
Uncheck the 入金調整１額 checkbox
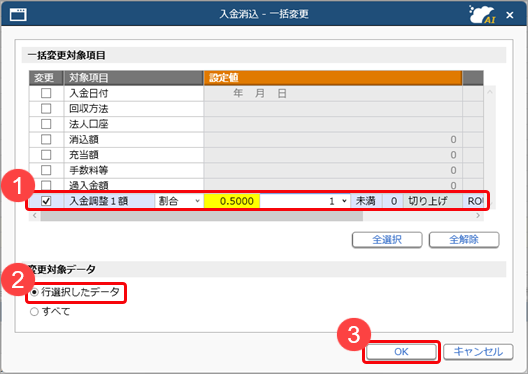(x=46, y=201)
